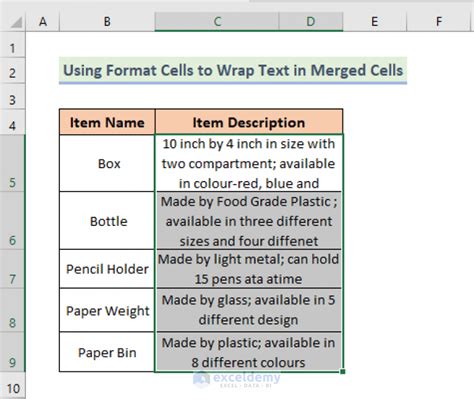
Task: Click description 'Made by glass; available in 5'
Action: point(249,310)
